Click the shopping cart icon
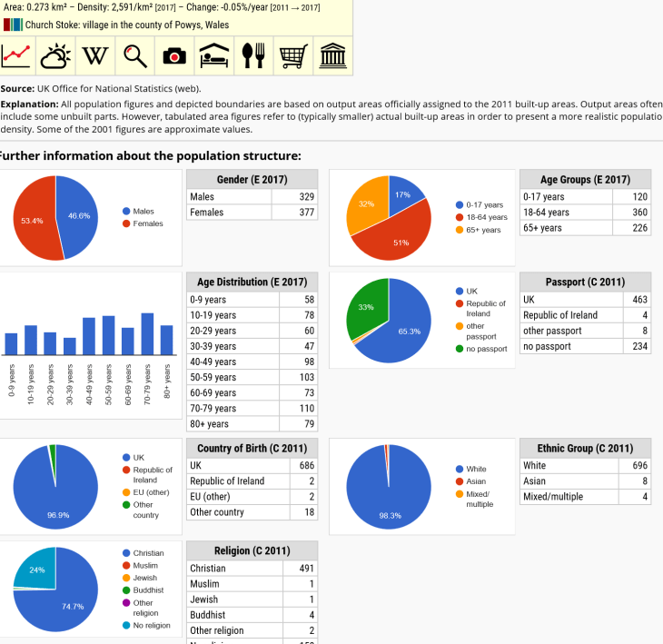The image size is (663, 644). pyautogui.click(x=293, y=56)
